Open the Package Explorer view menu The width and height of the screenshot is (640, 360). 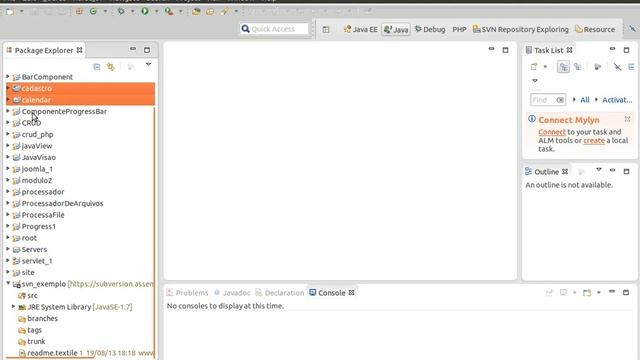pos(148,64)
